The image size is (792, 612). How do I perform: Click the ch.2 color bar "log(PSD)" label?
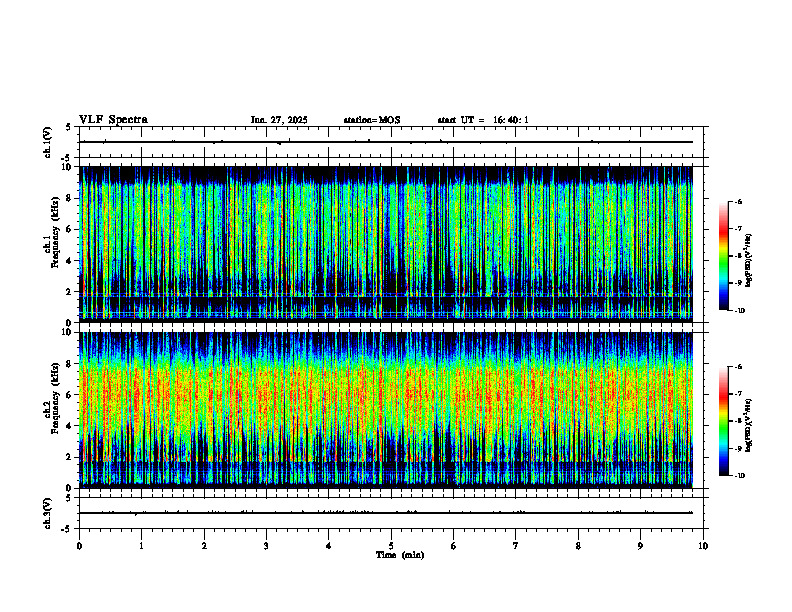[749, 425]
